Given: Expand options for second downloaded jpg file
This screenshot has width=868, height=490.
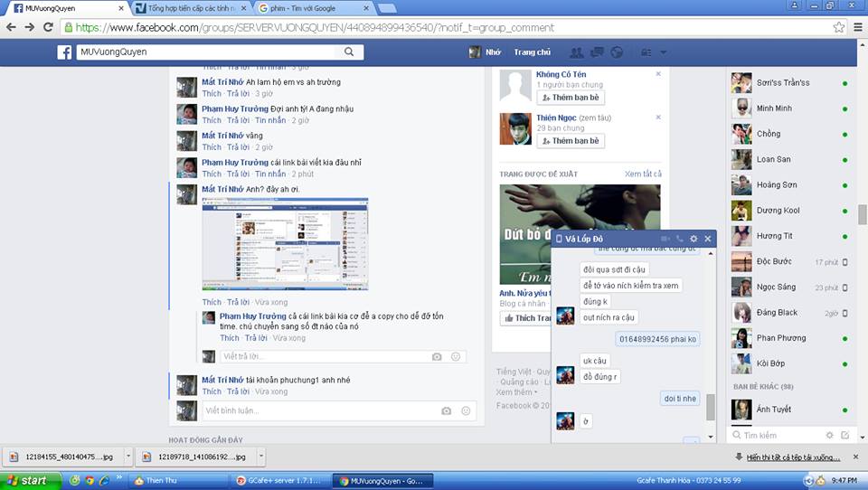Looking at the screenshot, I should click(x=260, y=457).
